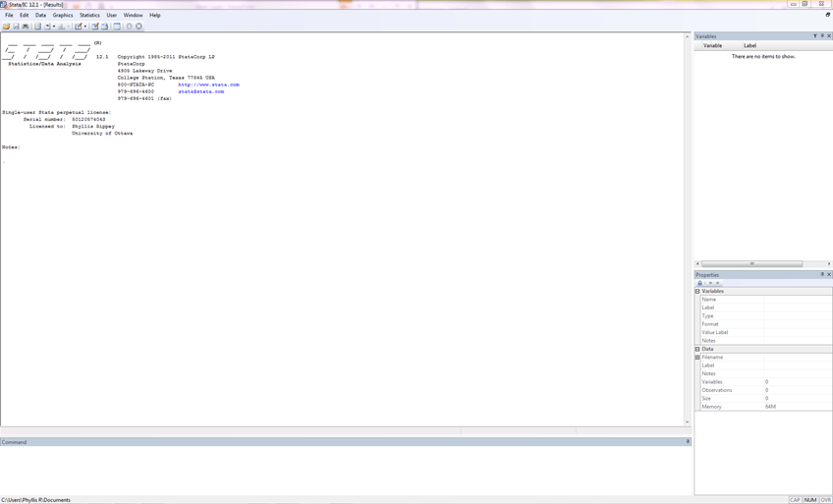The width and height of the screenshot is (833, 504).
Task: Collapse the Variables section in Properties
Action: (x=697, y=291)
